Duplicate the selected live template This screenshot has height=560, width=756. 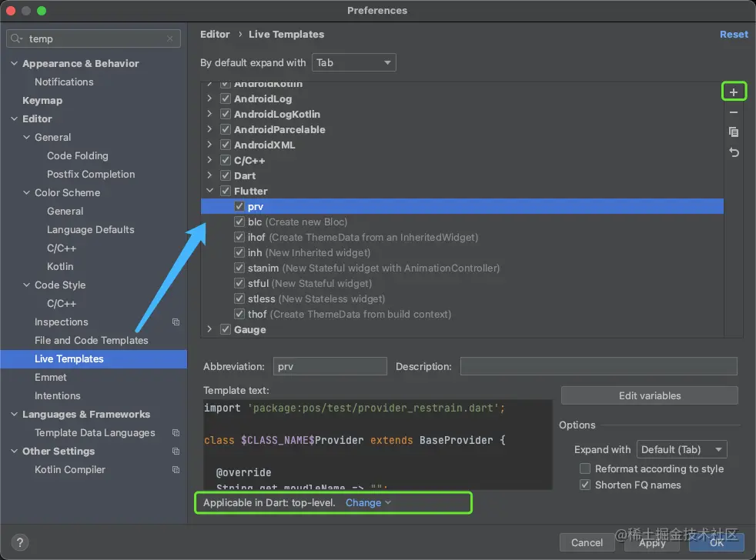[x=734, y=132]
